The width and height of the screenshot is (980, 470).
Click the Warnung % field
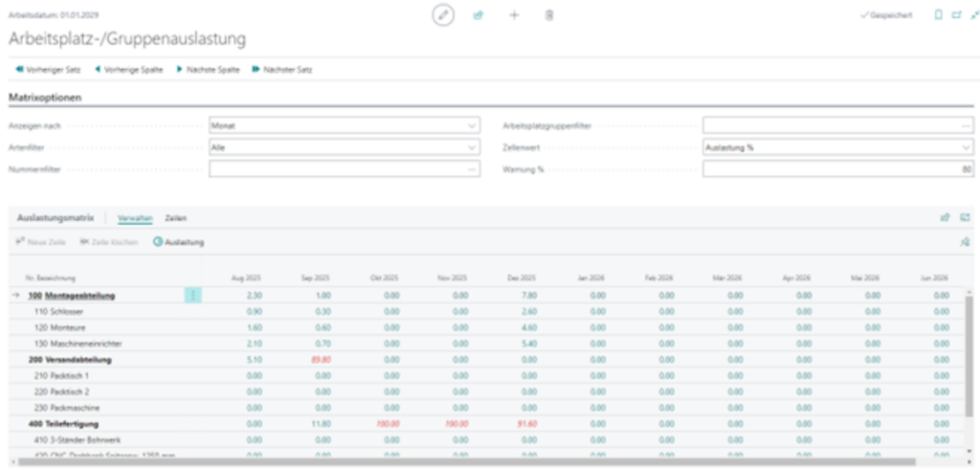(x=838, y=168)
